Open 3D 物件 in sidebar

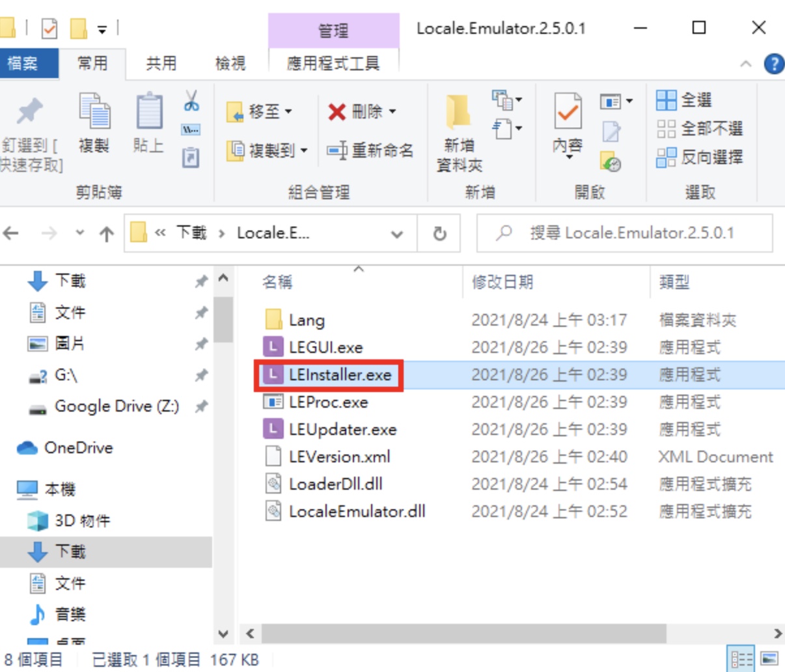click(82, 521)
